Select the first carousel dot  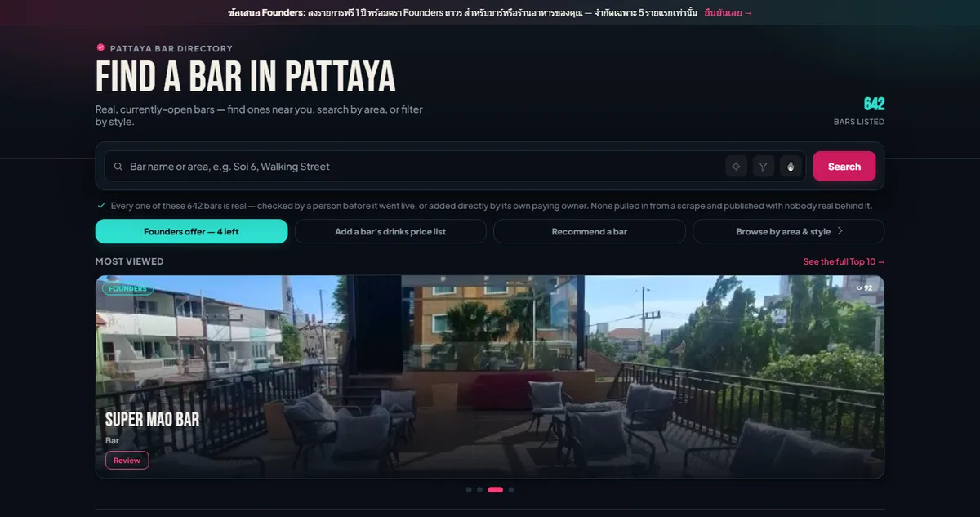(469, 490)
